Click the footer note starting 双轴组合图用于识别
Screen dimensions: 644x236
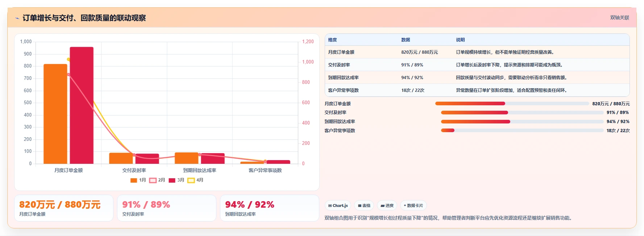449,218
